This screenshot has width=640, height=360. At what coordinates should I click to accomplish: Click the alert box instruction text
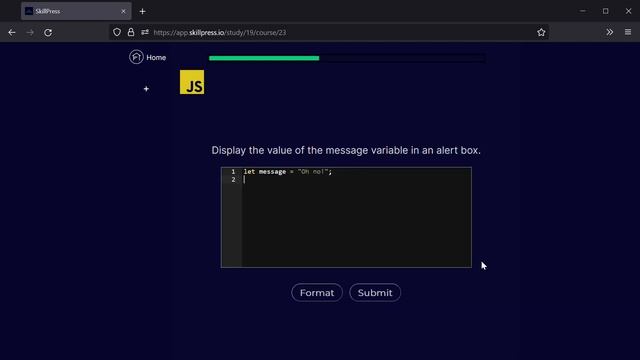point(346,150)
